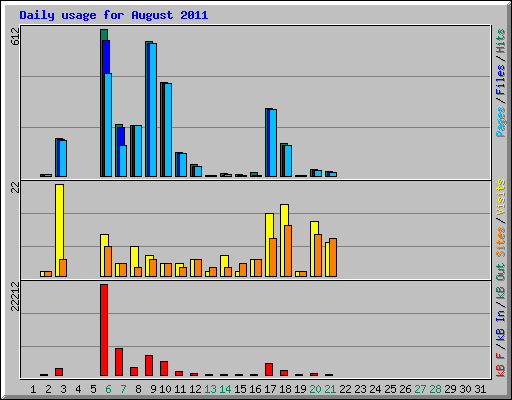Viewport: 512px width, 400px height.
Task: Click the cyan pages bar for day 17
Action: coord(273,143)
